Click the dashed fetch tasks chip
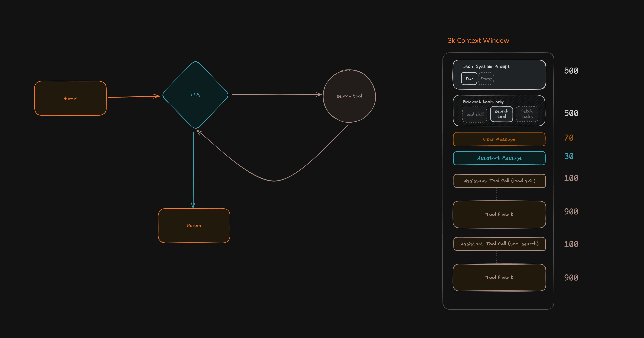The image size is (644, 338). [x=527, y=114]
